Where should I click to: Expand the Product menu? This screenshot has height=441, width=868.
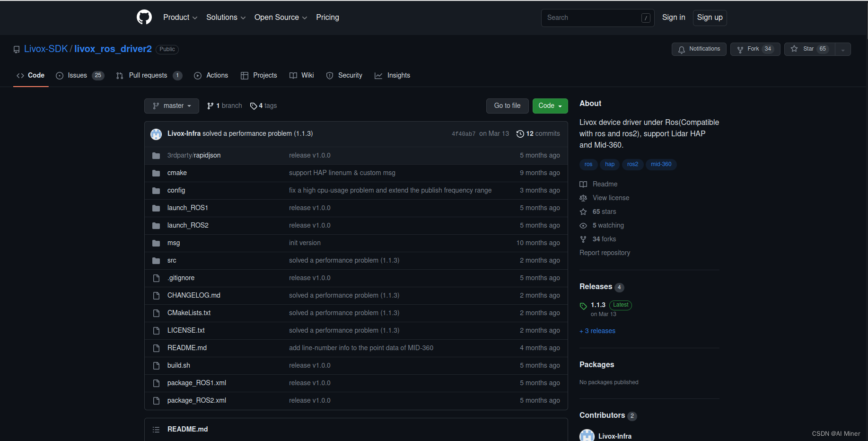180,18
